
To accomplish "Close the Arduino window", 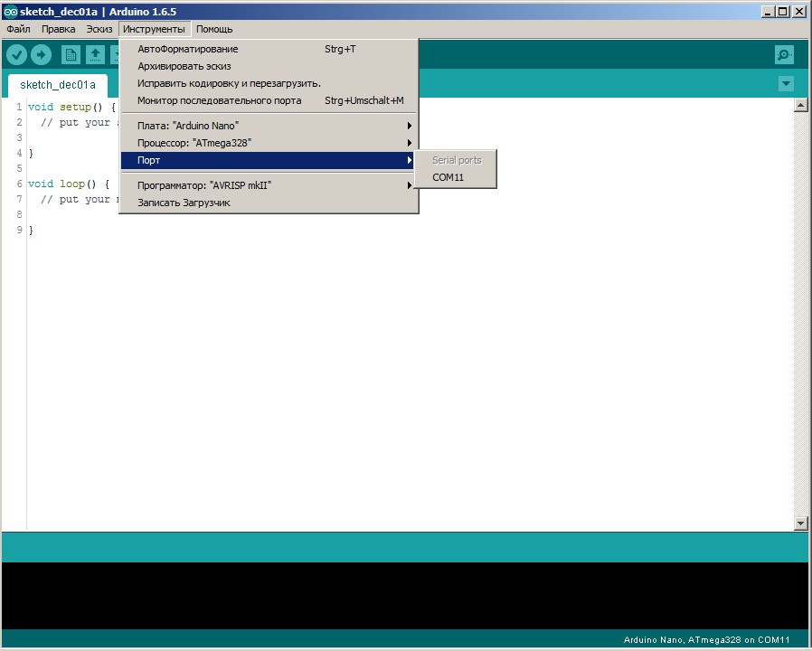I will pyautogui.click(x=799, y=12).
